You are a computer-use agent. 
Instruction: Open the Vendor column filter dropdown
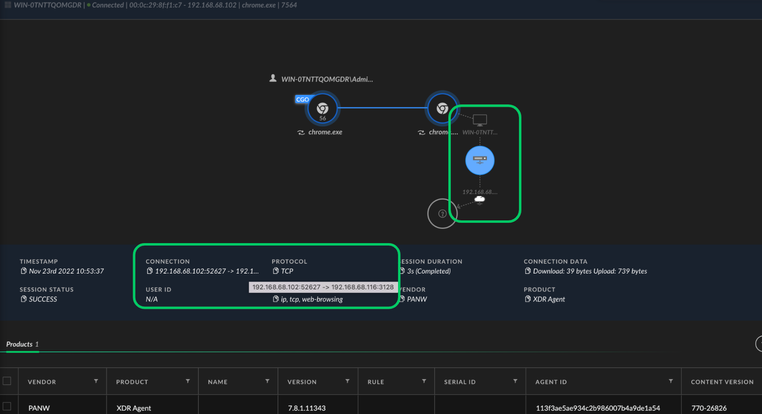[x=96, y=381]
